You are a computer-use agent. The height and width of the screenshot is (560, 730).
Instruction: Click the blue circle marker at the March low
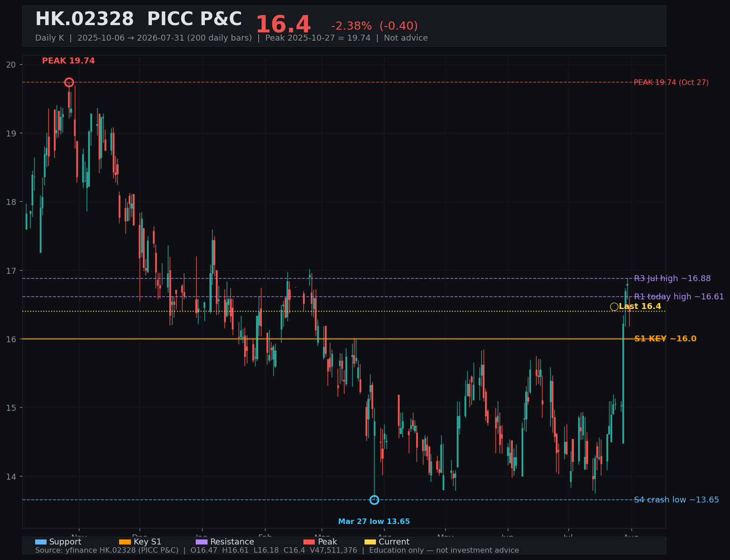point(374,500)
